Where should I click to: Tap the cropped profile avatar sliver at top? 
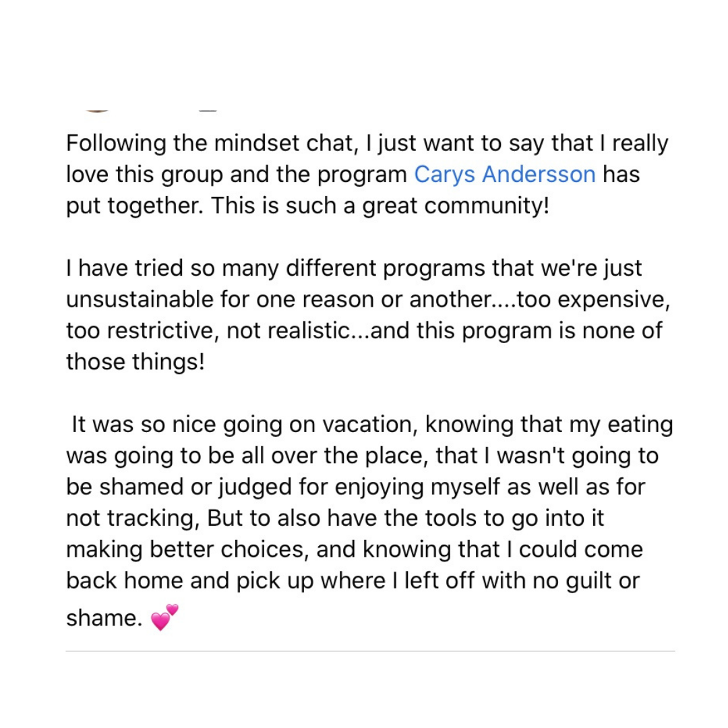click(98, 110)
